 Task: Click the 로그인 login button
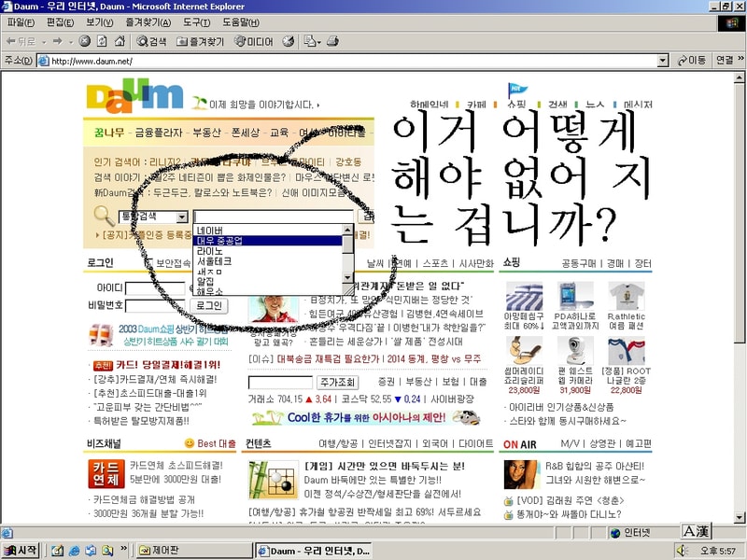point(208,305)
